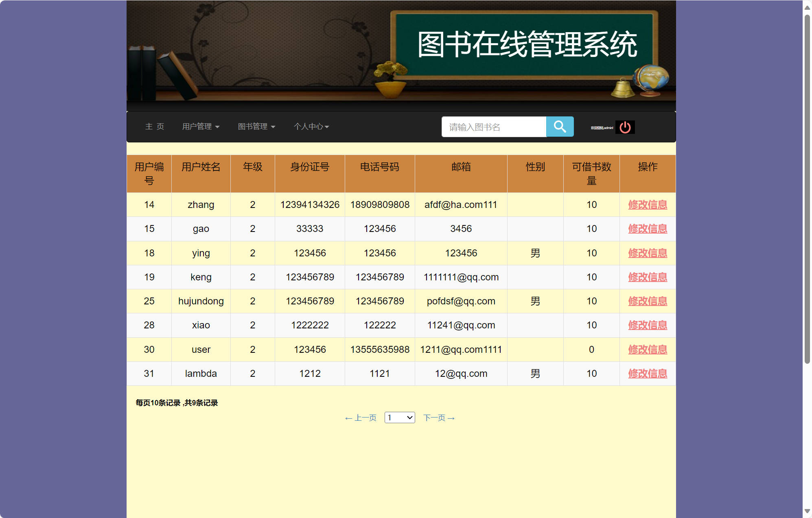Click the power logout icon

point(624,127)
